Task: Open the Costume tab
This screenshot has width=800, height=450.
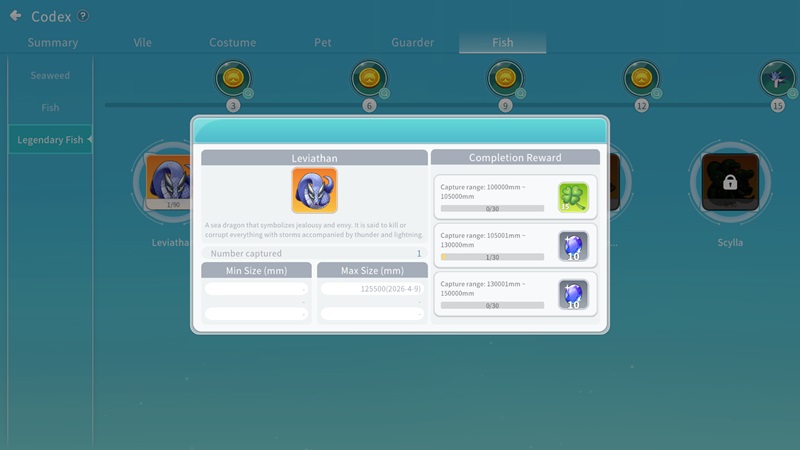Action: pos(233,42)
